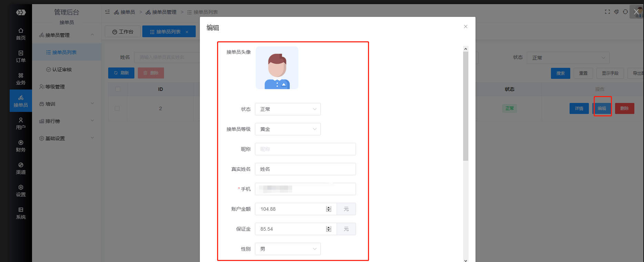Image resolution: width=644 pixels, height=262 pixels.
Task: Click the dialog scrollbar down arrow
Action: click(x=466, y=260)
